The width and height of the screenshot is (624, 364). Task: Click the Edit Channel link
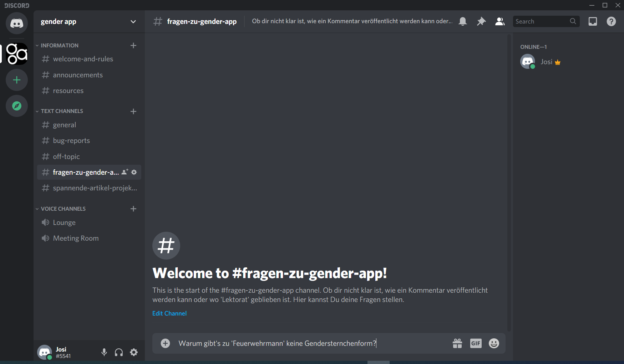click(169, 313)
